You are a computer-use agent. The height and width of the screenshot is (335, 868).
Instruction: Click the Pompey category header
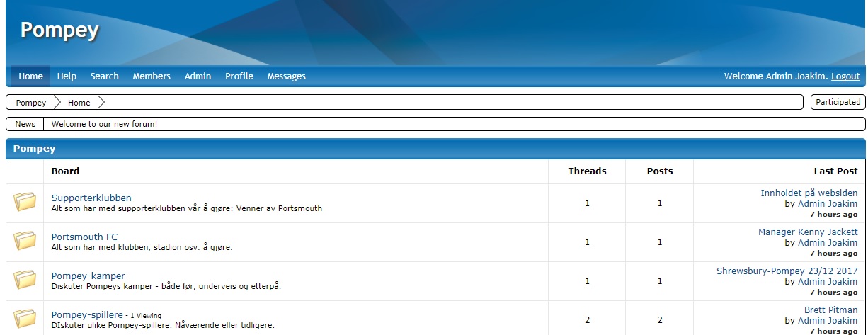pos(34,149)
